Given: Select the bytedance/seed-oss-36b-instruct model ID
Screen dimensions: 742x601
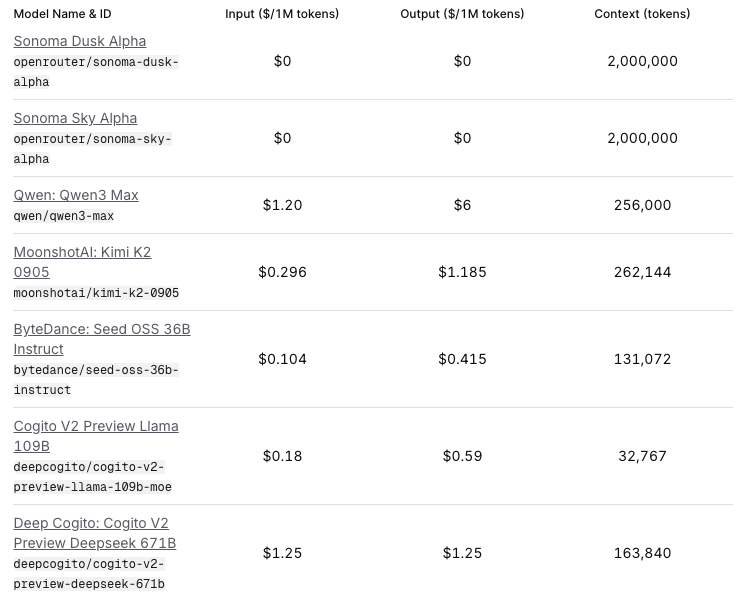Looking at the screenshot, I should pos(96,380).
